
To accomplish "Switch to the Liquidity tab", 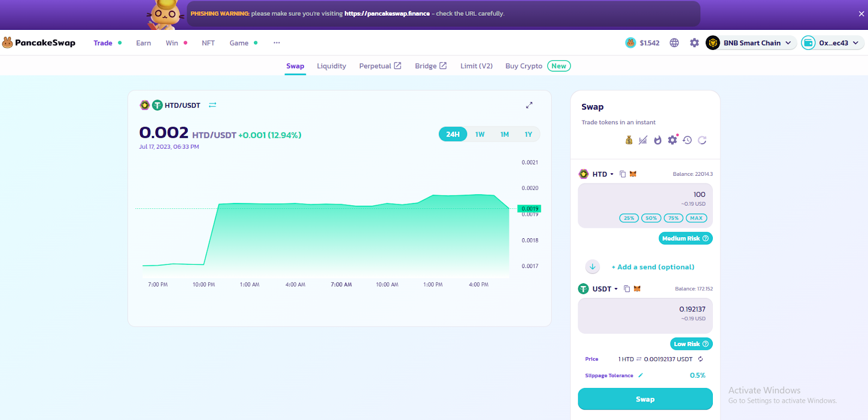I will point(331,66).
